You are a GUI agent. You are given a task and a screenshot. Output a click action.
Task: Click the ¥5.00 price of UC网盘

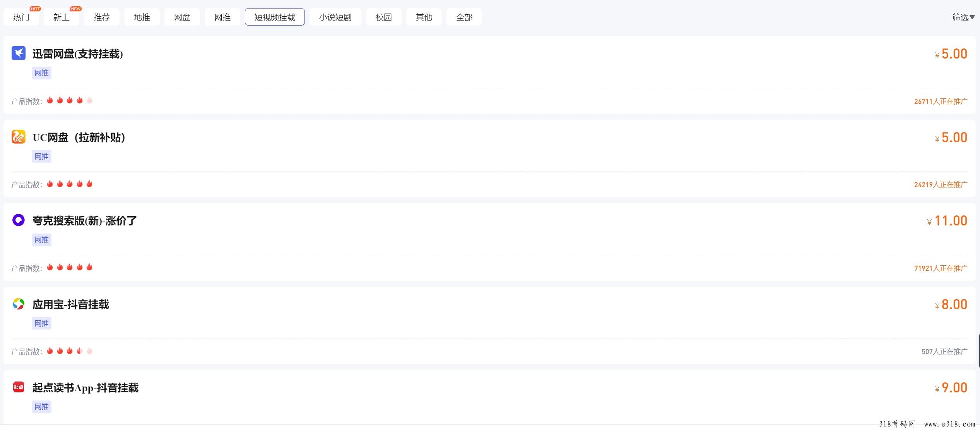pos(951,138)
